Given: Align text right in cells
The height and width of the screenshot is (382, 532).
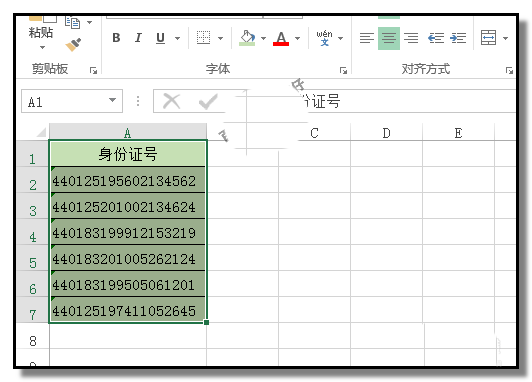Looking at the screenshot, I should [411, 38].
